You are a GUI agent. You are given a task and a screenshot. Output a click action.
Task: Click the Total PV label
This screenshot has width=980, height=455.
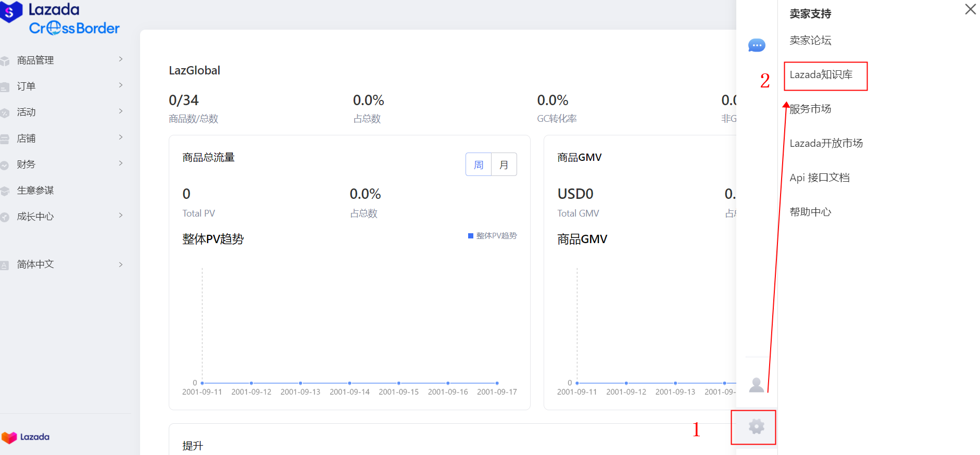(x=198, y=213)
